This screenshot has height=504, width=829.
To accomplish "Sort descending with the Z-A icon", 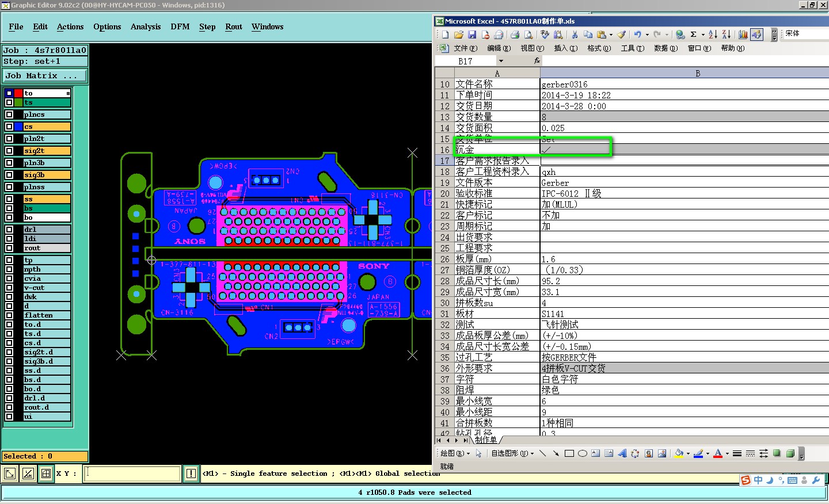I will click(x=727, y=35).
